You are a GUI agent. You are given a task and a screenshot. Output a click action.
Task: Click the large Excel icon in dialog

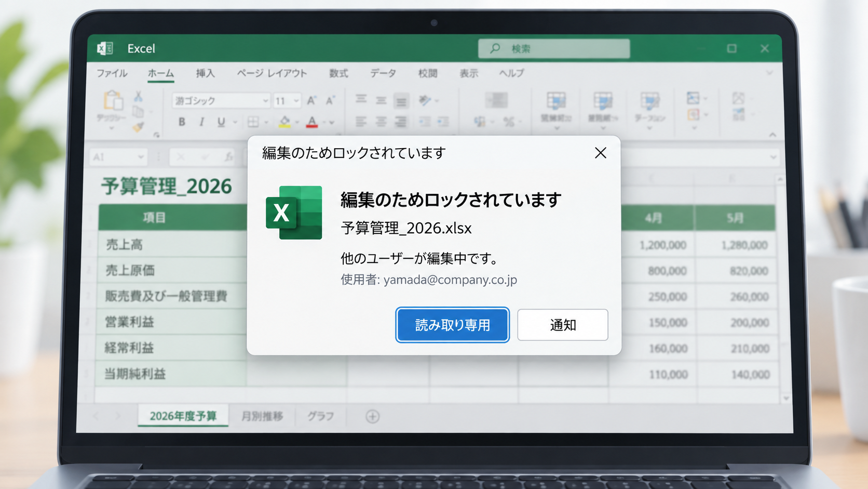pyautogui.click(x=294, y=213)
